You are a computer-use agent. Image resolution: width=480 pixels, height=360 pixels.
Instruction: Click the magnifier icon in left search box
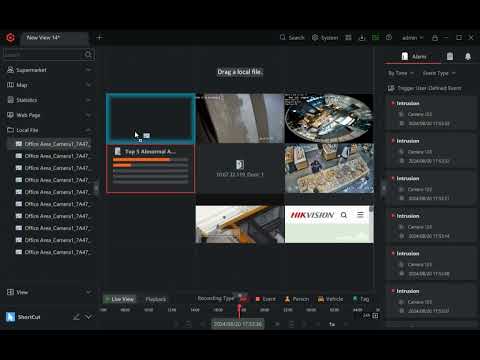88,54
